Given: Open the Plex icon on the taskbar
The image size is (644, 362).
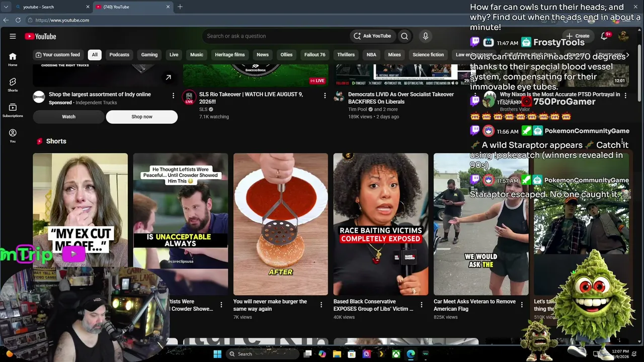Looking at the screenshot, I should tap(381, 354).
